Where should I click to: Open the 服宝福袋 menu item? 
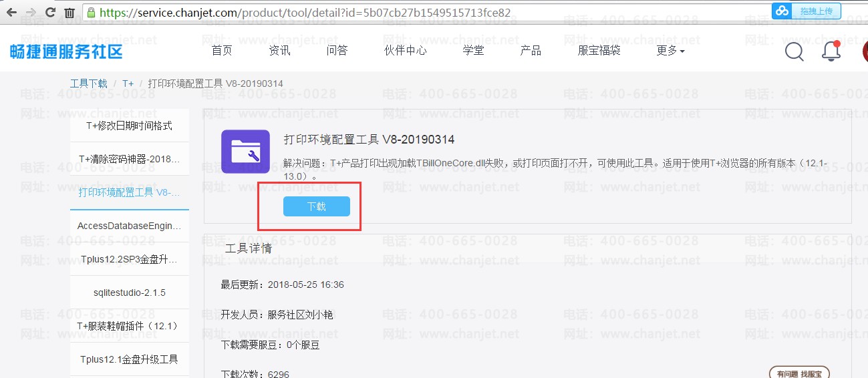click(x=599, y=51)
